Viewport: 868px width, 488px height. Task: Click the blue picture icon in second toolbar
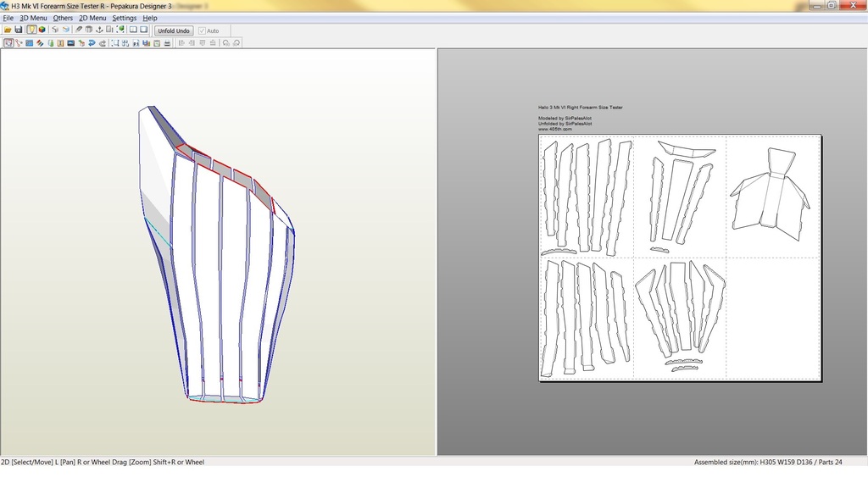pos(30,42)
